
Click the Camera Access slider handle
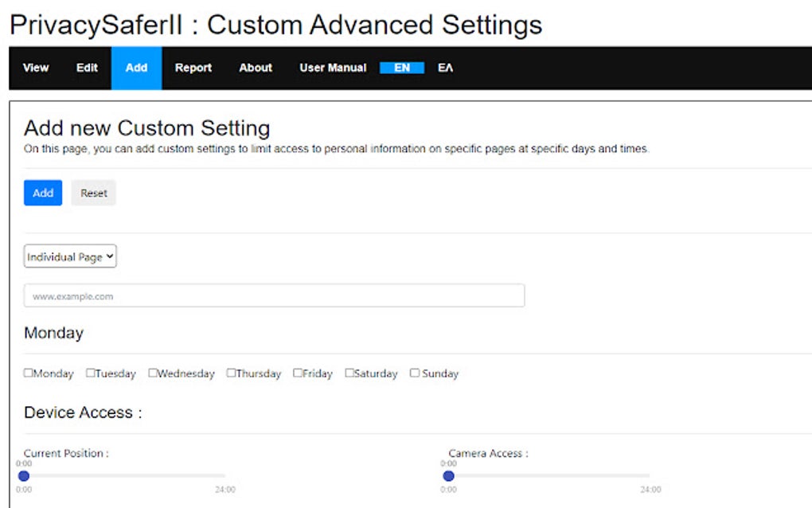pos(448,476)
